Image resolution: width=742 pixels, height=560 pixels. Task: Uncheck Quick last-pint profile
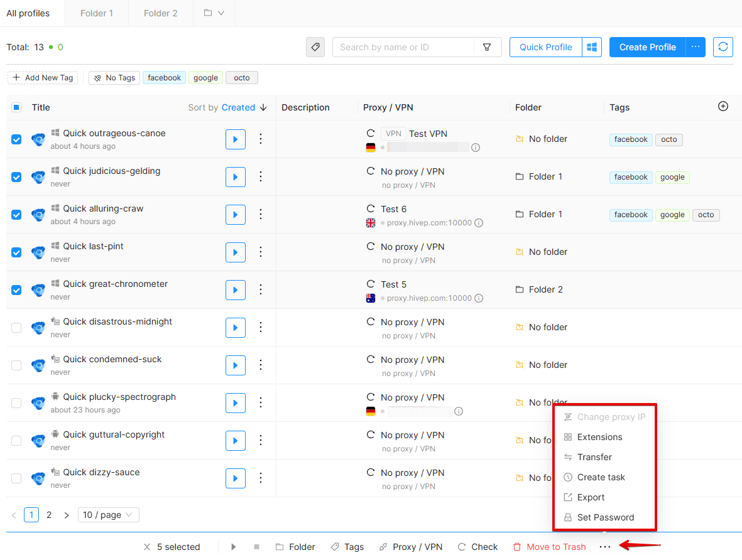pyautogui.click(x=16, y=252)
